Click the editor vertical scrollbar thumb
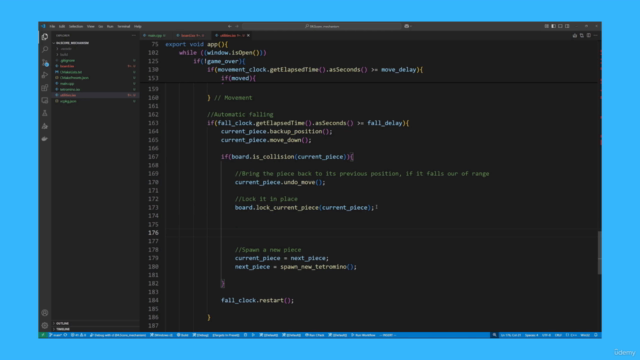This screenshot has width=640, height=360. pos(599,253)
